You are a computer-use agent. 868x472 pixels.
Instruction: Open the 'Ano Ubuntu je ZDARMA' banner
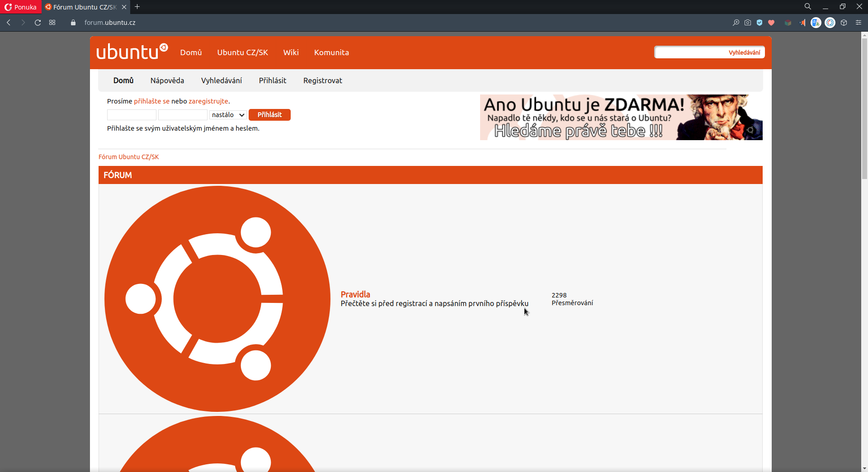click(621, 117)
